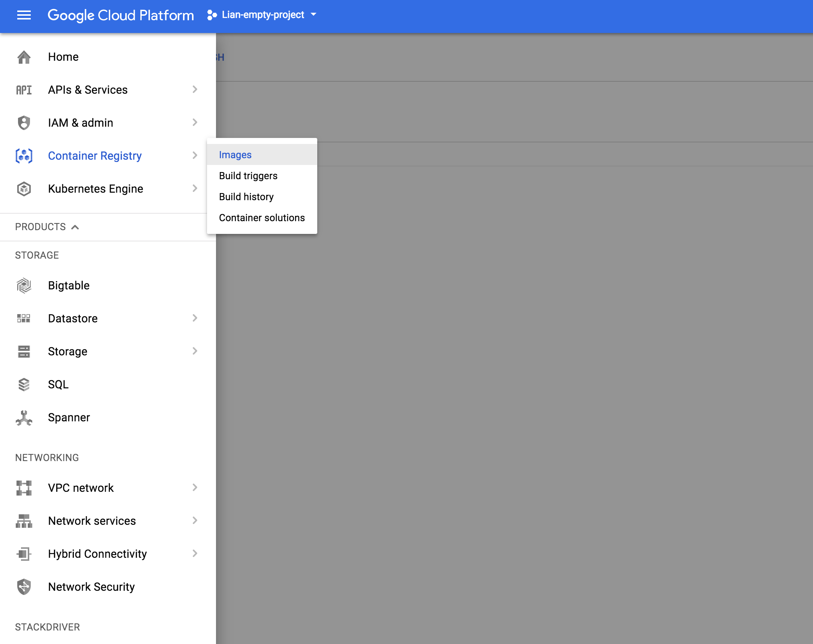Click the Network services label
The width and height of the screenshot is (813, 644).
click(x=92, y=521)
